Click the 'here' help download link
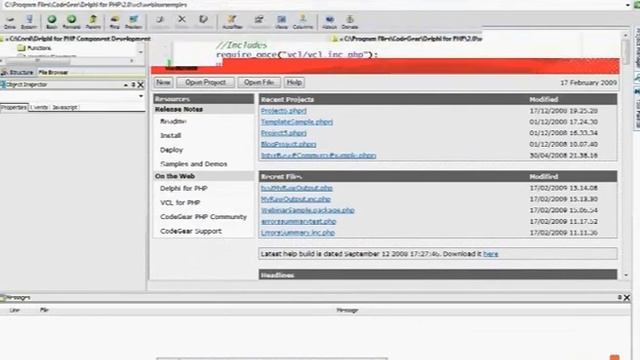This screenshot has width=640, height=360. [x=491, y=254]
